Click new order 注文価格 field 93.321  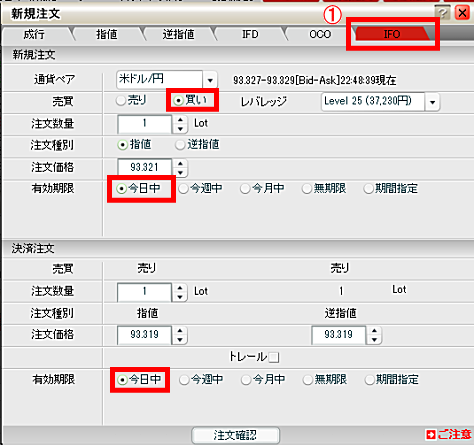(145, 168)
